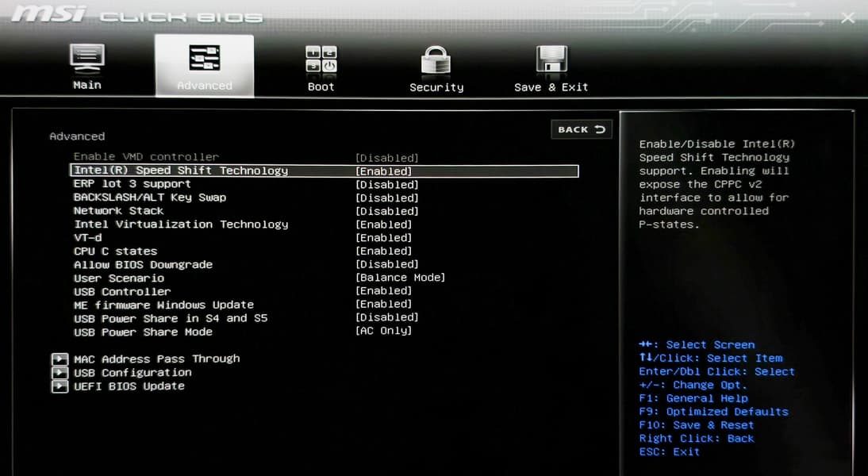Image resolution: width=868 pixels, height=476 pixels.
Task: Open USB Configuration submenu
Action: [x=133, y=373]
